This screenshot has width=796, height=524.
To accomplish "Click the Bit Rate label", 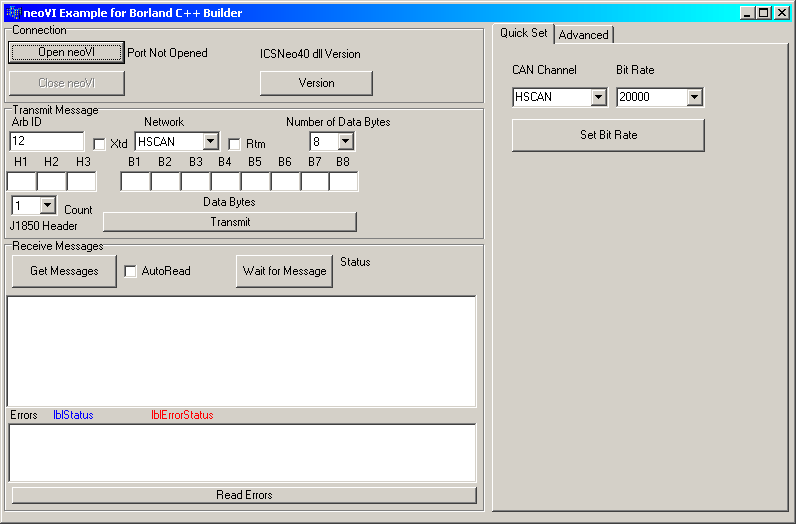I will click(x=635, y=70).
